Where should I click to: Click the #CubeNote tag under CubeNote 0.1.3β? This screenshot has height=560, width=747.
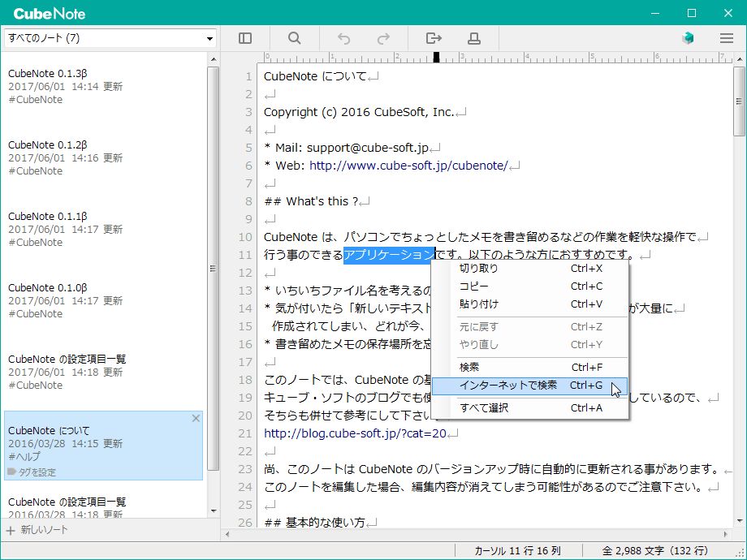[x=35, y=100]
